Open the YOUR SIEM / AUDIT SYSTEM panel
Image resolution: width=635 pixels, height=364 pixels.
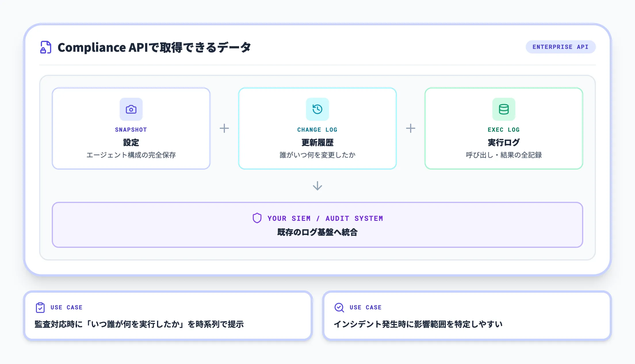tap(317, 225)
